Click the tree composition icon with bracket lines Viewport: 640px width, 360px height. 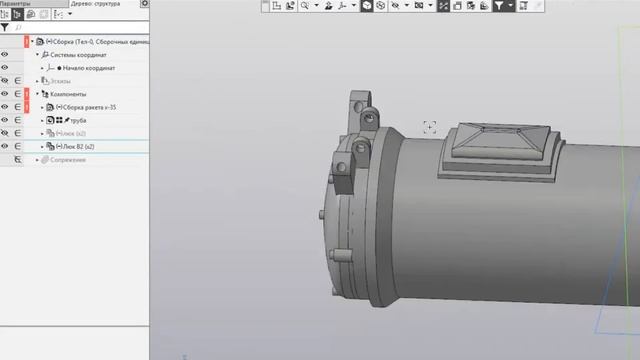(x=58, y=14)
